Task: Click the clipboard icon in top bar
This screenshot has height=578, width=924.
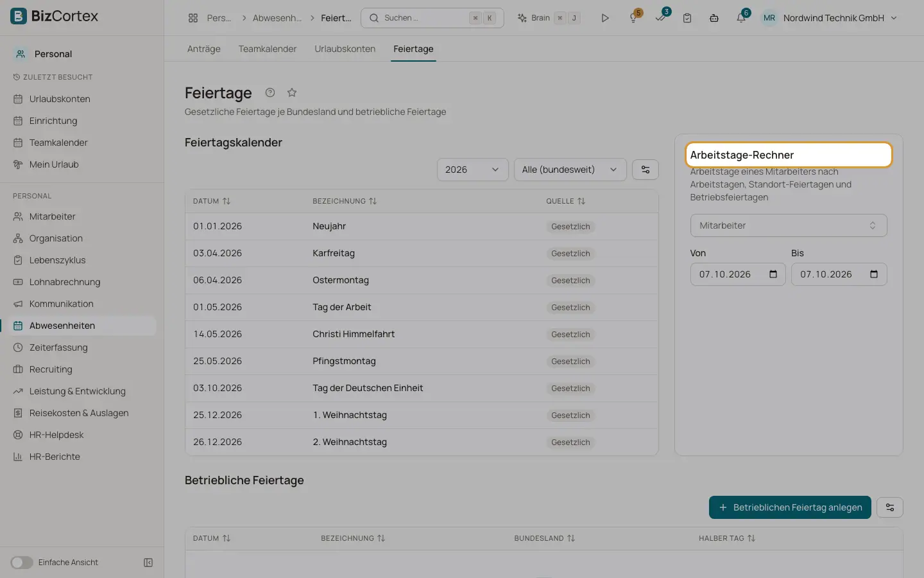Action: coord(687,18)
